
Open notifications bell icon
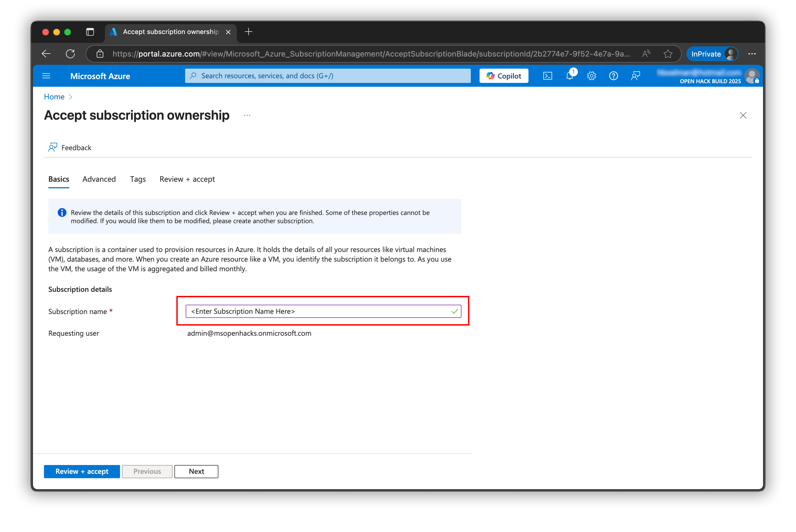point(569,76)
